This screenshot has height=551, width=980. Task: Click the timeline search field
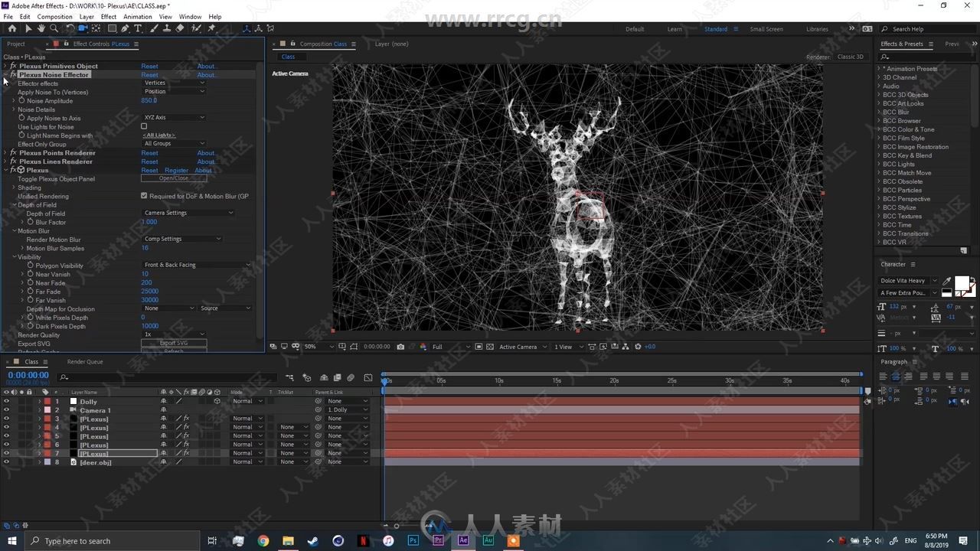(x=168, y=377)
